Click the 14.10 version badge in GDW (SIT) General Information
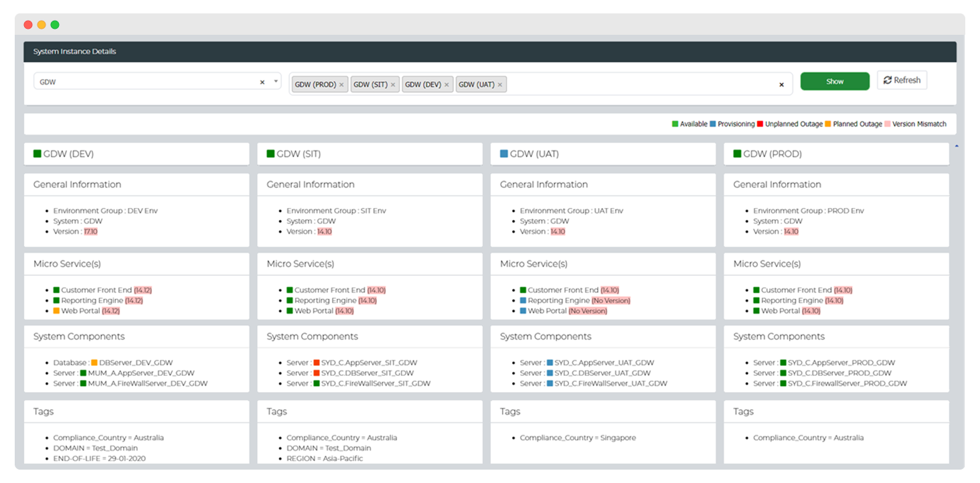 [x=325, y=231]
